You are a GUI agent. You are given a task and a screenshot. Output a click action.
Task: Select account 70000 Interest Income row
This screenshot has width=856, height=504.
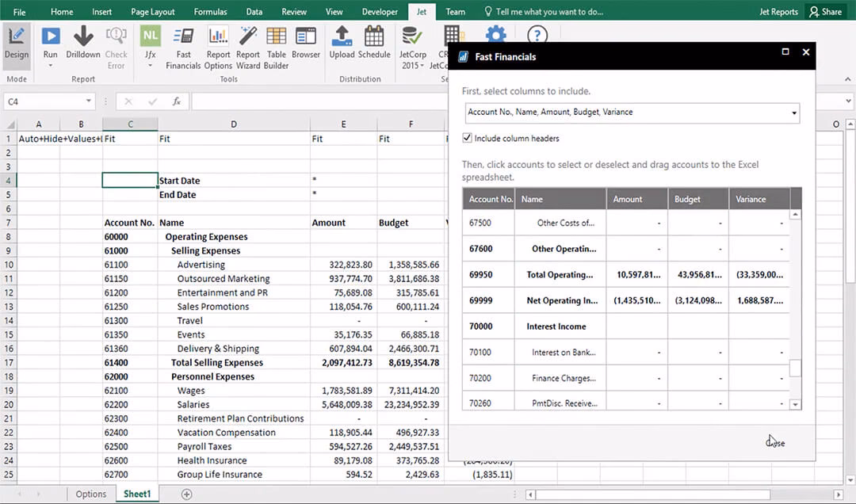tap(625, 326)
